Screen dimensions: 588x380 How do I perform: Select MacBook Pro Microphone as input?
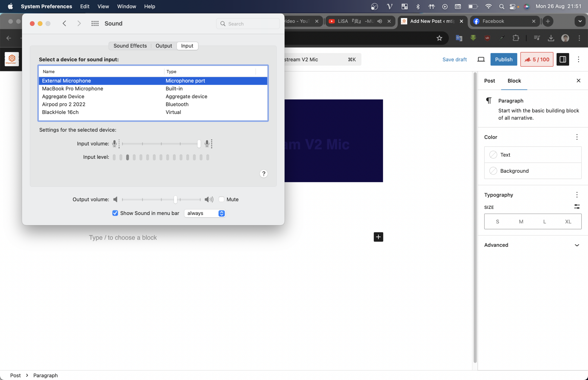72,88
